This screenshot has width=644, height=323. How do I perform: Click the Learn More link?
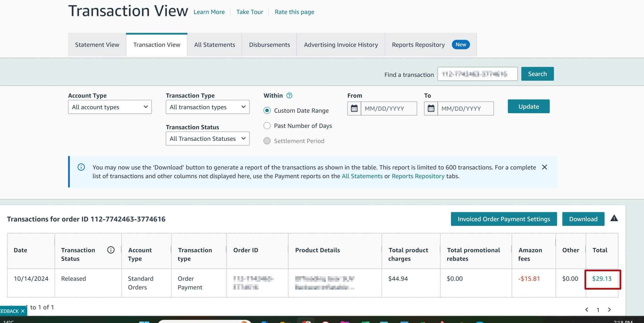click(209, 12)
